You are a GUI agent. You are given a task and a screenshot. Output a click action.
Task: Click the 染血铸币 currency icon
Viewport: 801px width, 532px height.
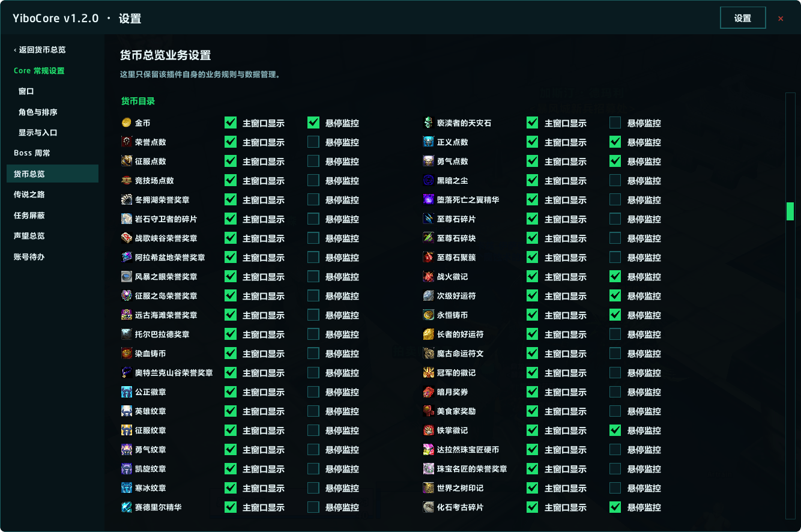[x=127, y=353]
